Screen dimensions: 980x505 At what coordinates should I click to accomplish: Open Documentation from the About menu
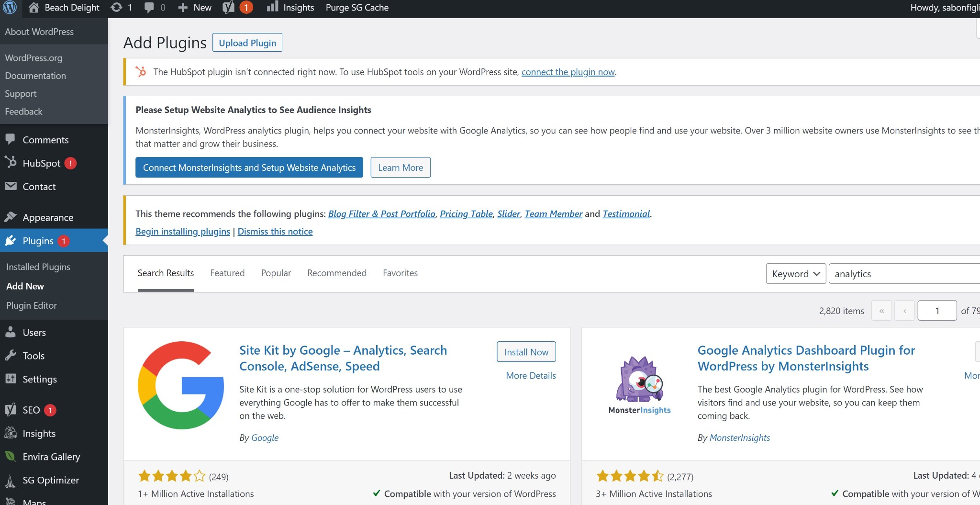tap(35, 76)
